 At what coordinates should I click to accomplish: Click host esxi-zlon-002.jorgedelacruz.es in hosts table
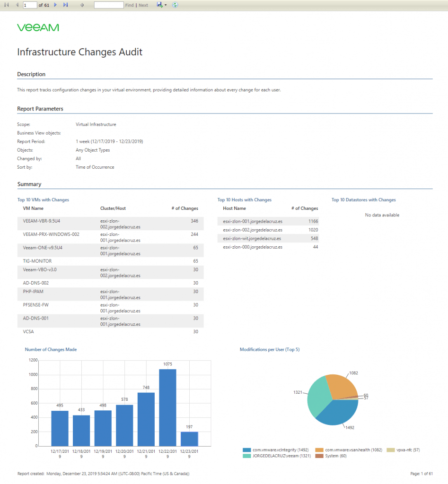coord(253,230)
